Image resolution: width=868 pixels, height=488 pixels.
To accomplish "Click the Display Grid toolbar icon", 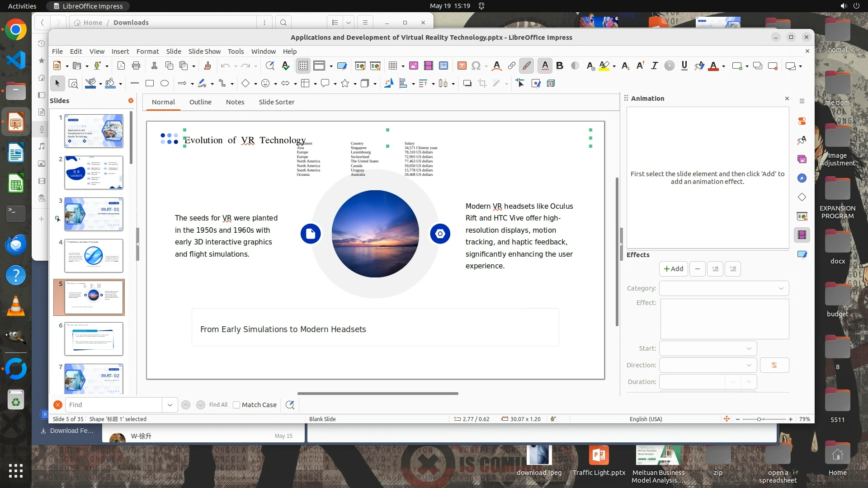I will pos(303,66).
